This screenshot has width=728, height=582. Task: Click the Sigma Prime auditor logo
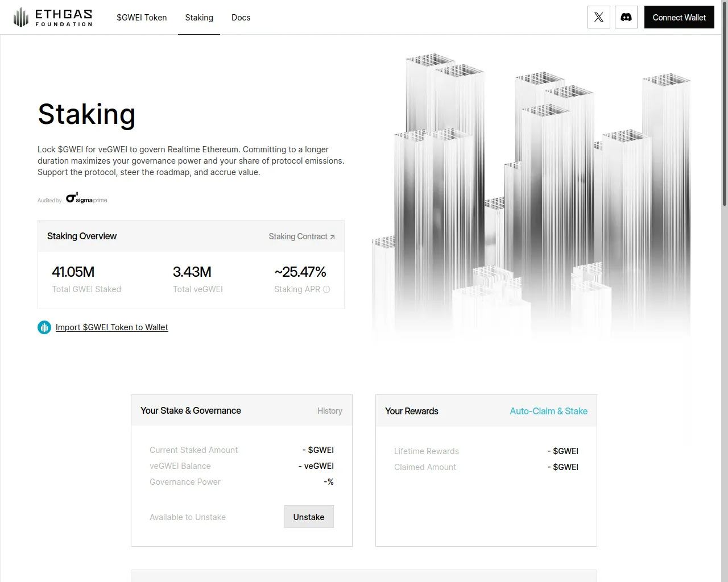86,198
